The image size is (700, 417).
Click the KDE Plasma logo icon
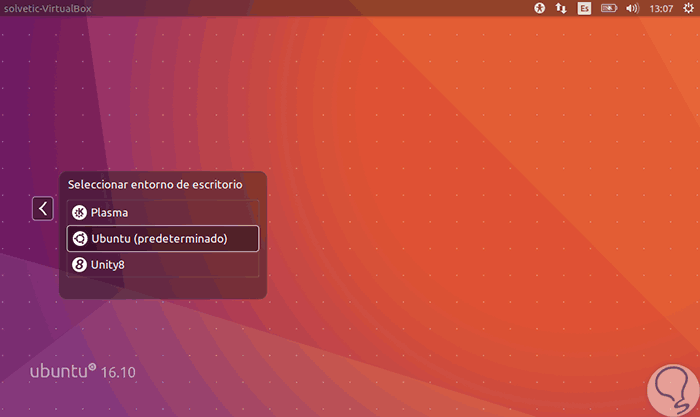click(x=79, y=213)
